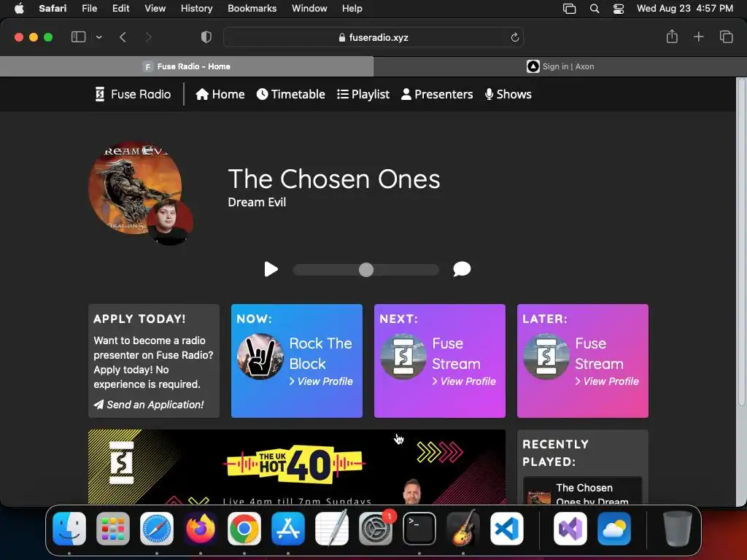Show the tab overview button
Viewport: 747px width, 560px height.
click(x=726, y=36)
